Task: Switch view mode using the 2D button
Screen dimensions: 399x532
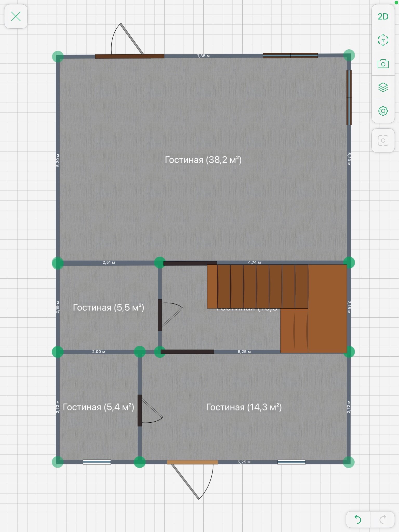Action: tap(383, 17)
